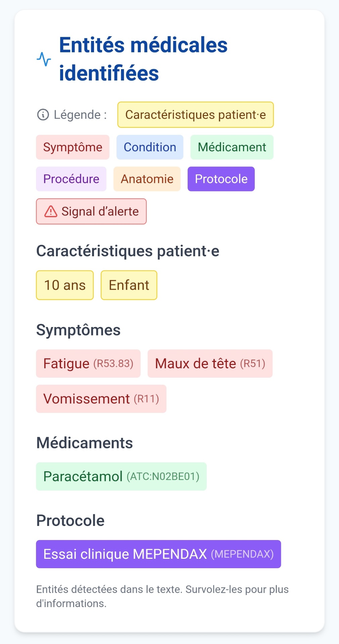This screenshot has height=644, width=339.
Task: Click the Condition legend tag
Action: click(x=150, y=147)
